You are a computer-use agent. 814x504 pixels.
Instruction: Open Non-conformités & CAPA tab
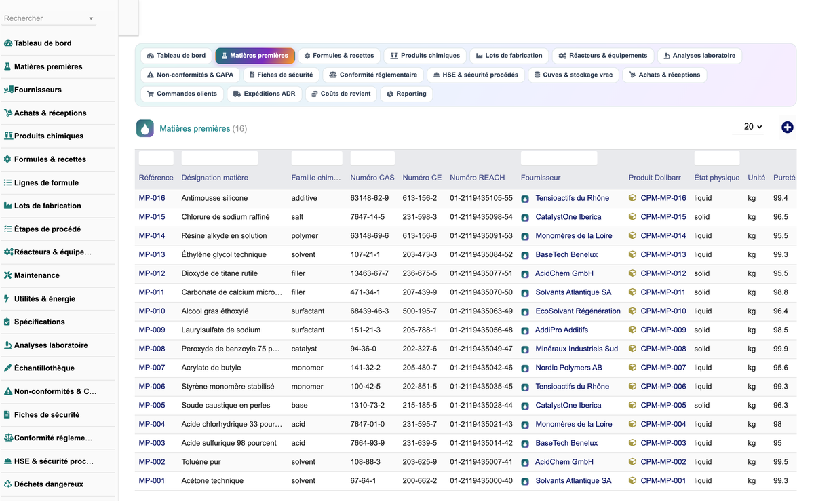pos(190,75)
